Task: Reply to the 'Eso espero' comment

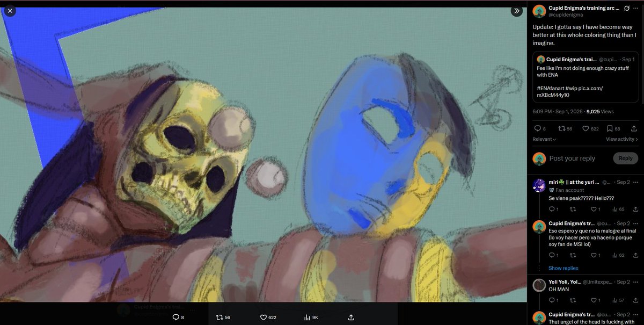Action: click(553, 256)
